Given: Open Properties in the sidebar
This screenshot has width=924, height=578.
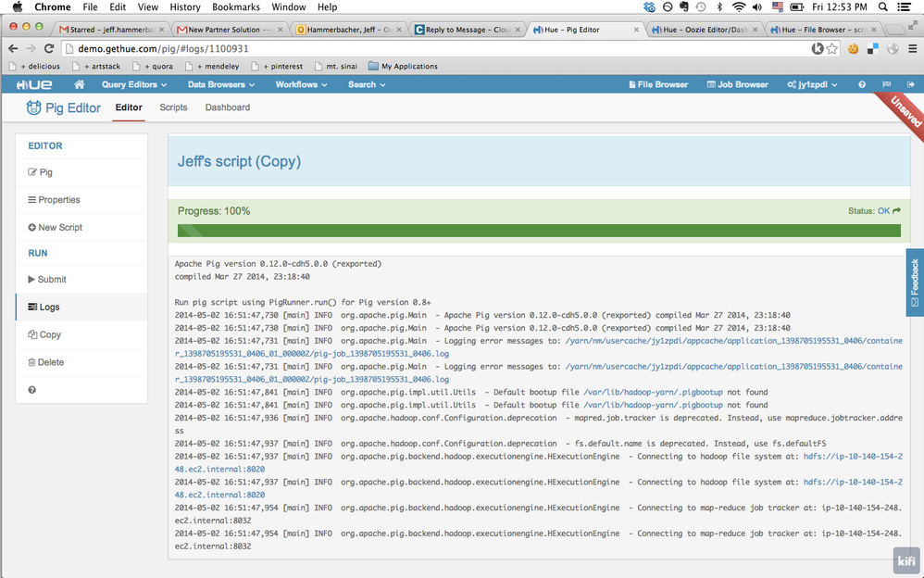Looking at the screenshot, I should (x=81, y=200).
